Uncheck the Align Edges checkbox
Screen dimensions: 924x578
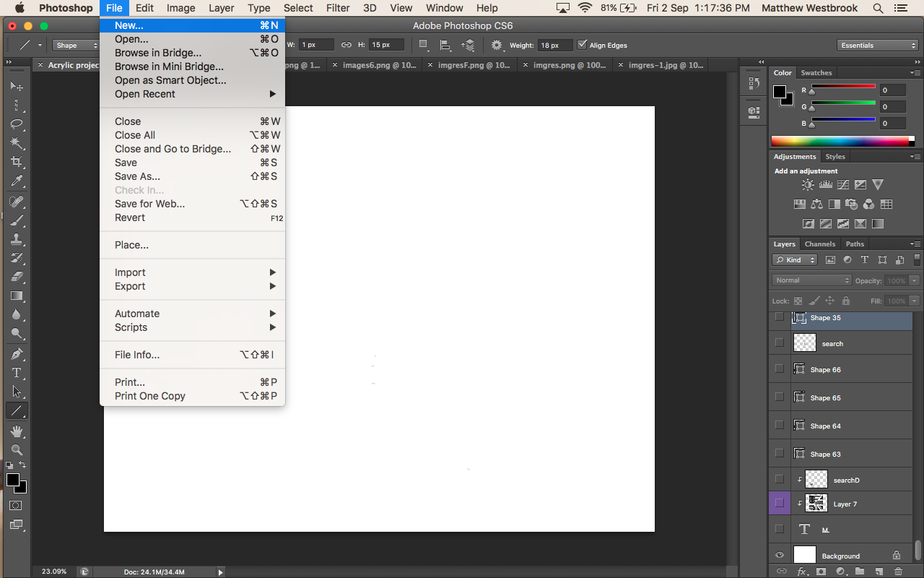pyautogui.click(x=583, y=44)
